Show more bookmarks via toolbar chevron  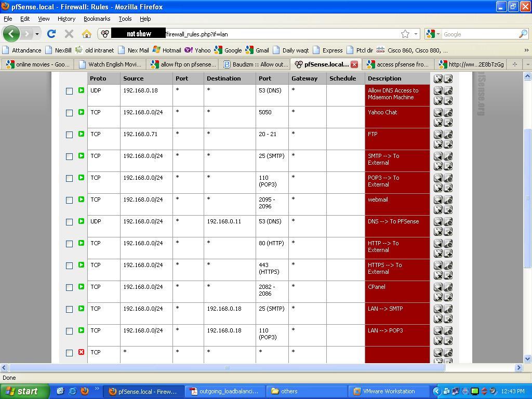point(526,50)
